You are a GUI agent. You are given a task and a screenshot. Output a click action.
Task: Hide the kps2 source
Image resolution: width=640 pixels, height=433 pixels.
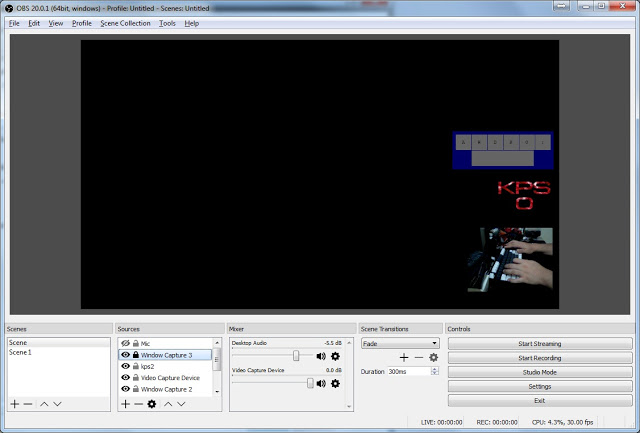tap(125, 366)
